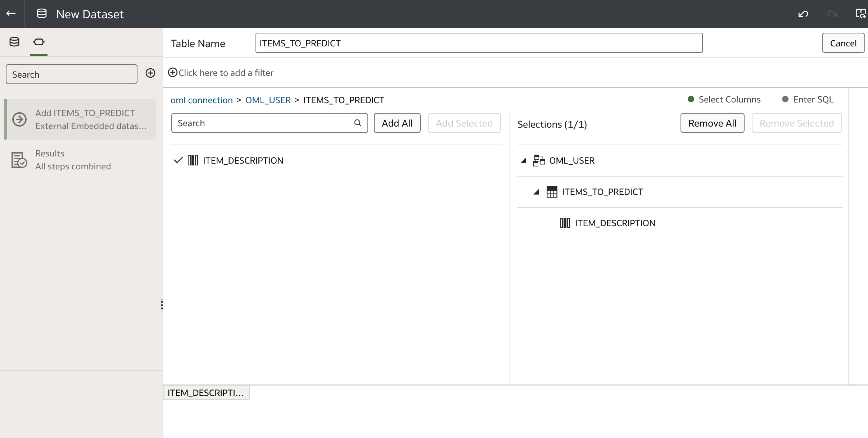Click the back arrow icon

tap(11, 14)
